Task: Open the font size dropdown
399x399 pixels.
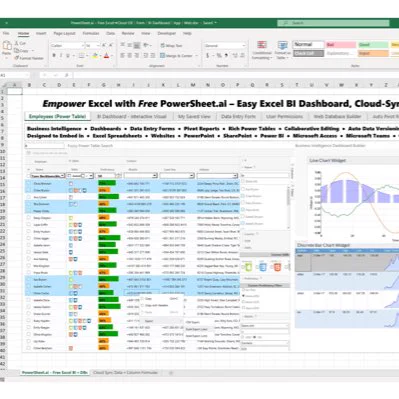Action: 98,45
